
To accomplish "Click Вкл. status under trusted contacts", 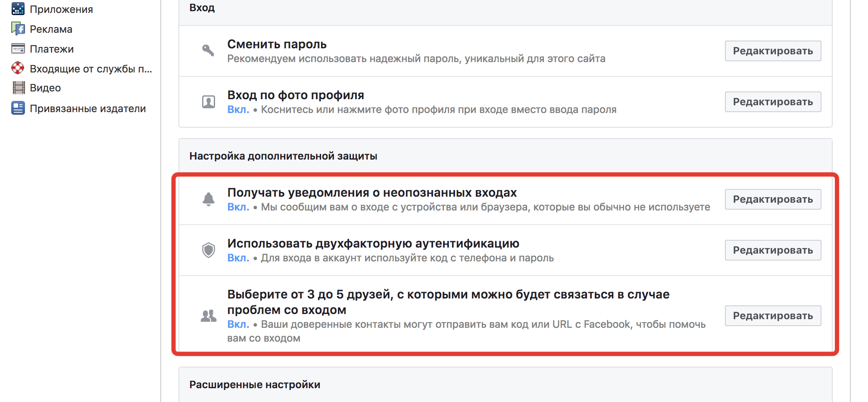I will click(238, 324).
